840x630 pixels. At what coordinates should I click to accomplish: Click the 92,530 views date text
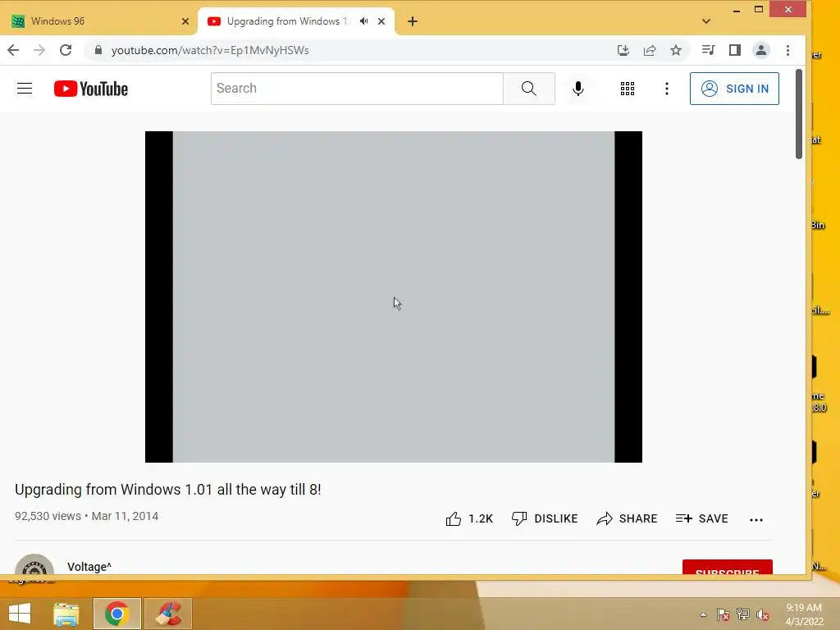(86, 516)
